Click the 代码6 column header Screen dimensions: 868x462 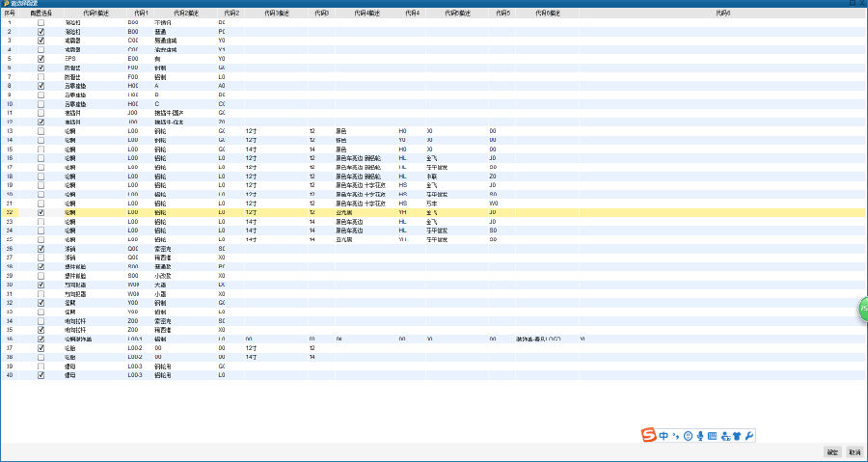[x=723, y=13]
